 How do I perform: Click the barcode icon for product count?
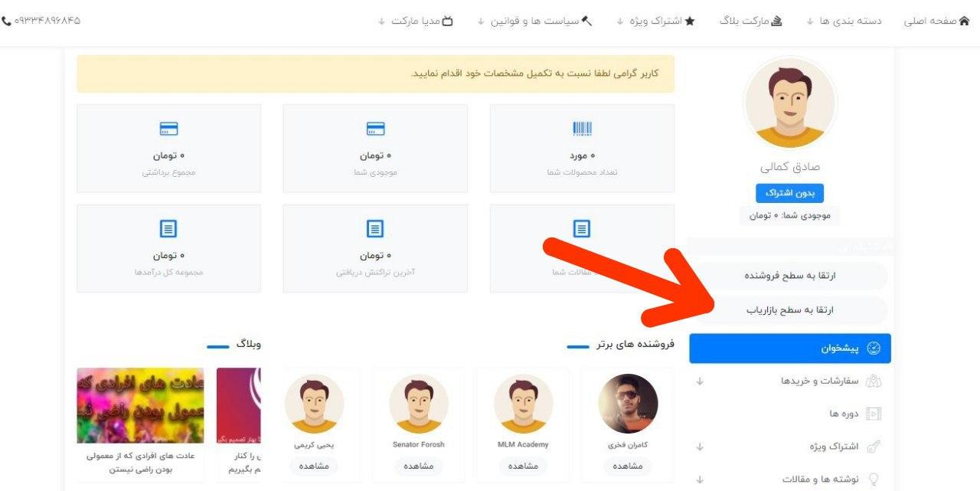click(582, 129)
